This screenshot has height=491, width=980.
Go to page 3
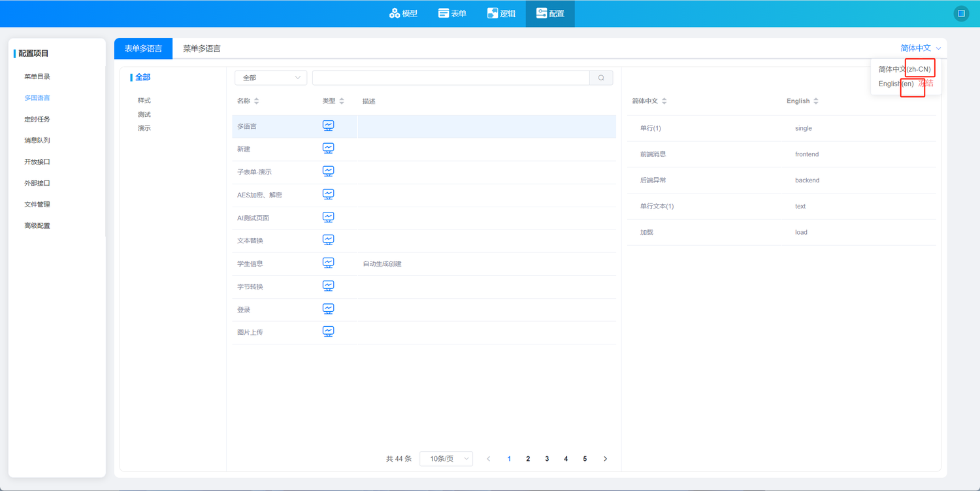(x=547, y=459)
